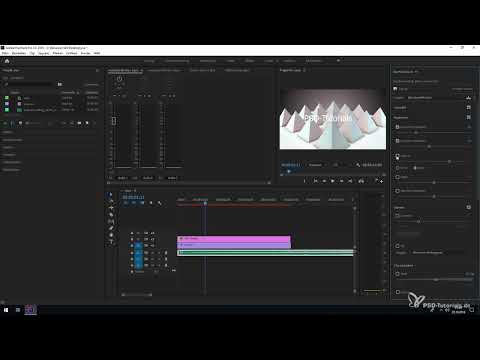This screenshot has height=360, width=480.
Task: Open timeline display settings wrench icon
Action: tap(159, 203)
